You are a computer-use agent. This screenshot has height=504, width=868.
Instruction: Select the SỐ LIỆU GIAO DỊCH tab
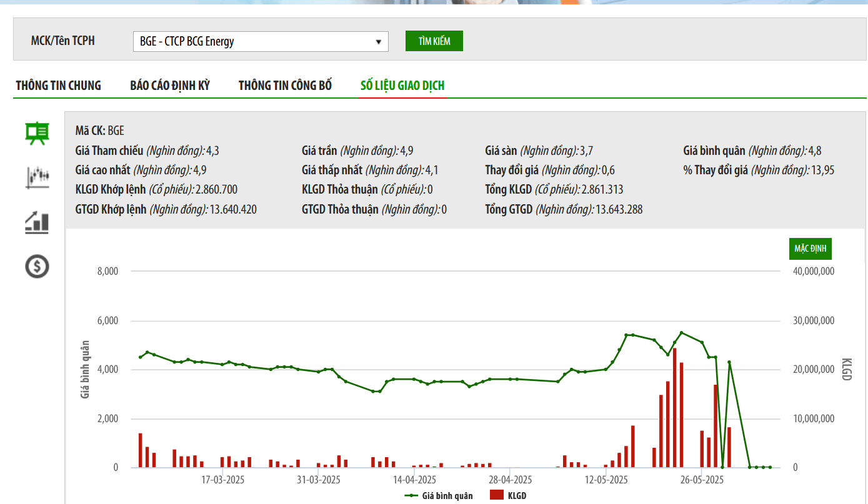pyautogui.click(x=402, y=86)
